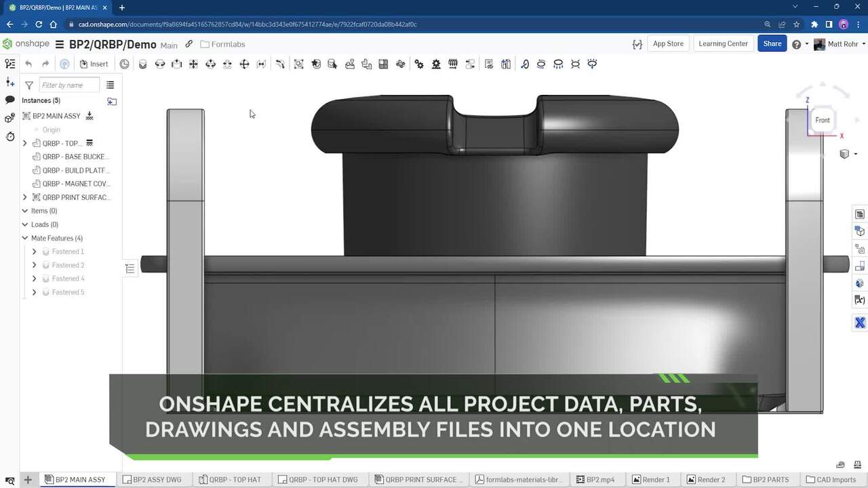The width and height of the screenshot is (868, 488).
Task: Click the Front face of view cube
Action: (x=823, y=120)
